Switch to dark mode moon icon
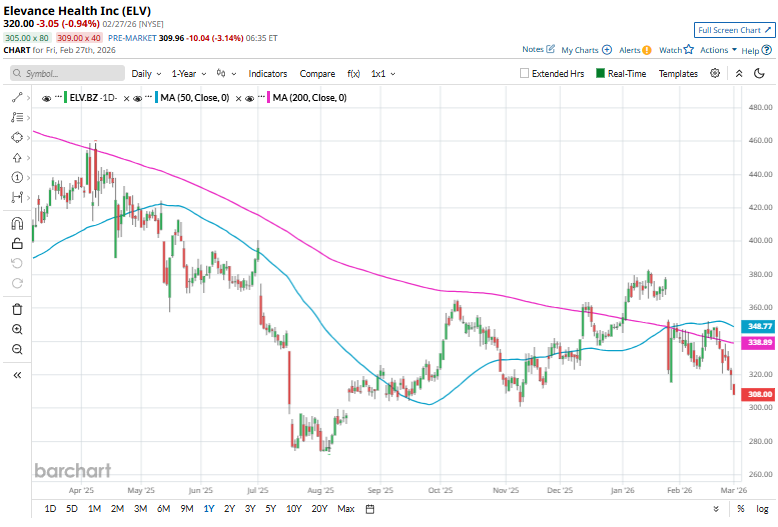The width and height of the screenshot is (778, 527). point(739,73)
